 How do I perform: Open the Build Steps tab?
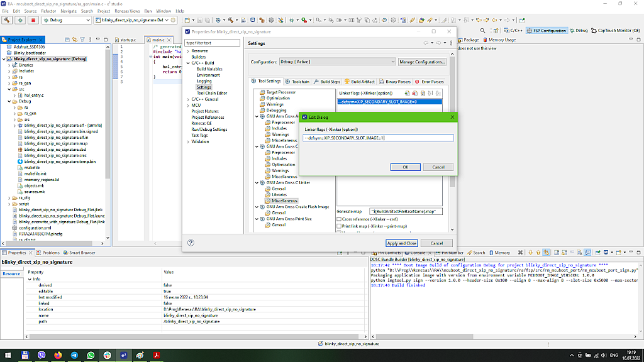(327, 82)
